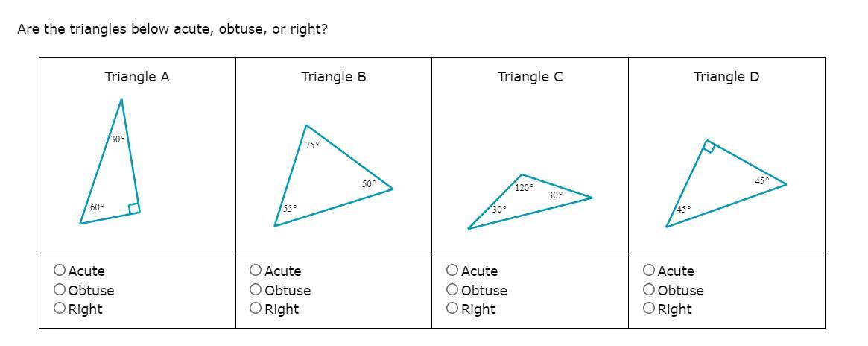The height and width of the screenshot is (346, 868).
Task: Select Right for Triangle D
Action: pos(649,309)
